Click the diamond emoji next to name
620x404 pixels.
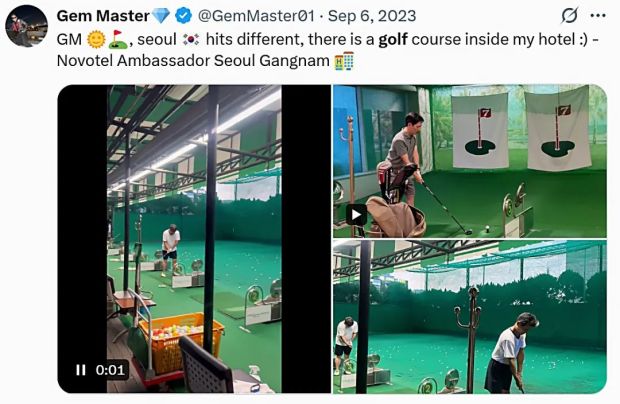(161, 16)
